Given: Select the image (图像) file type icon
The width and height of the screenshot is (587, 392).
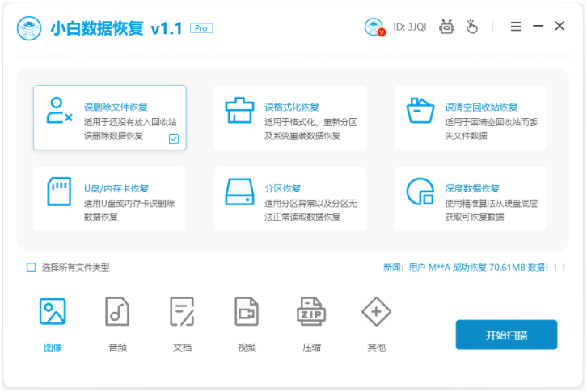Looking at the screenshot, I should (x=53, y=312).
